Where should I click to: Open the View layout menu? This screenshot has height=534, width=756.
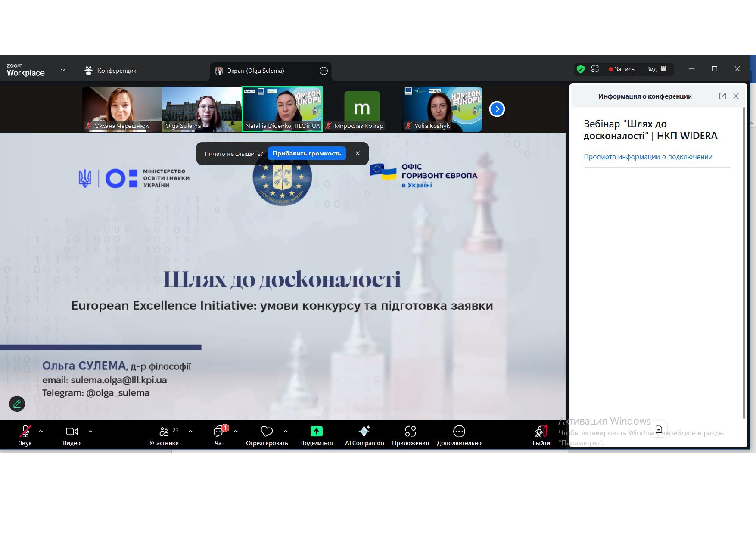[656, 69]
